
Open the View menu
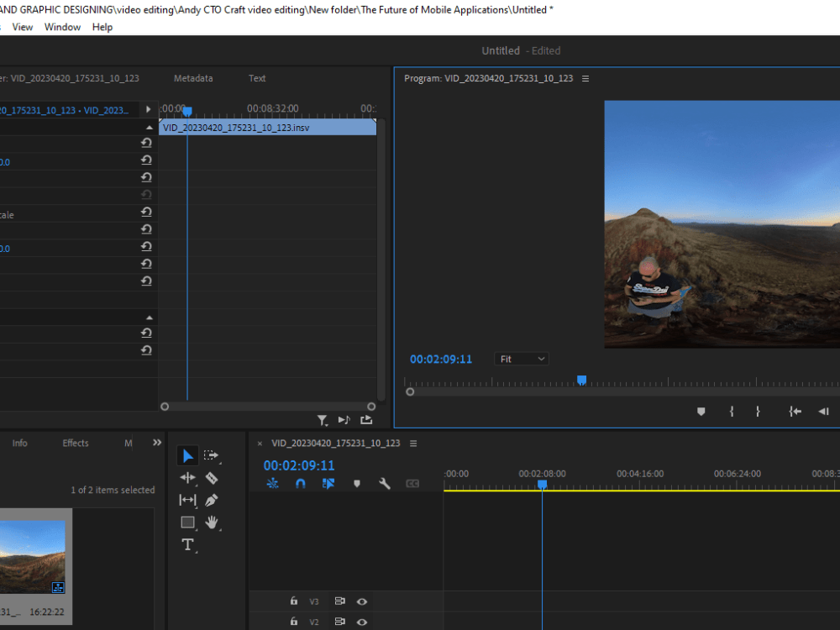click(x=23, y=27)
